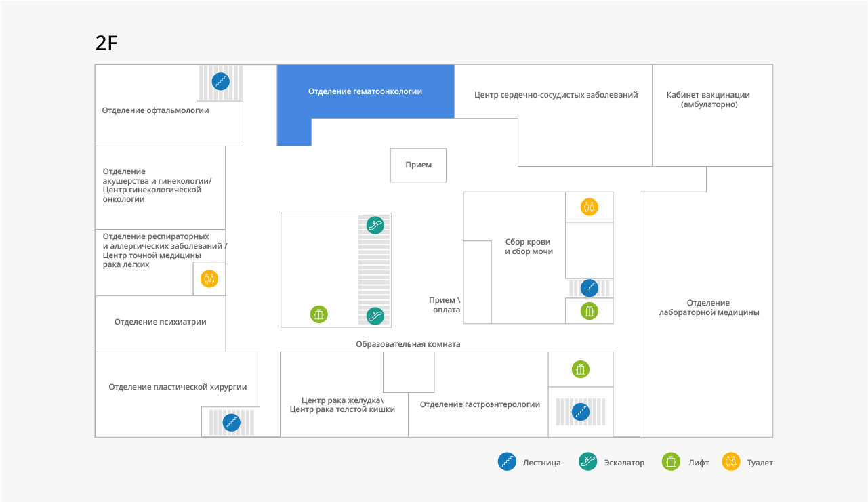Image resolution: width=868 pixels, height=502 pixels.
Task: Select the lower escalator icon in central block
Action: [375, 315]
